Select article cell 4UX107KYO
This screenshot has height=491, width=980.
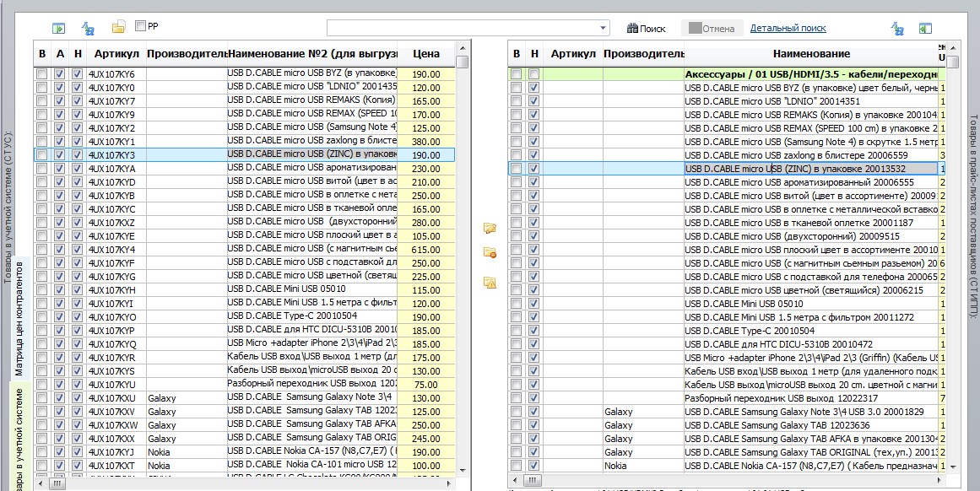116,317
